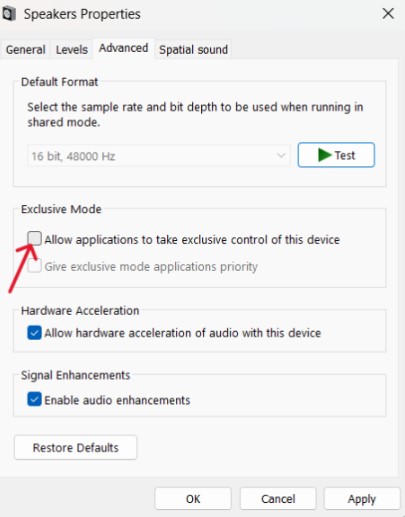Close the Speakers Properties dialog with X

coord(388,14)
